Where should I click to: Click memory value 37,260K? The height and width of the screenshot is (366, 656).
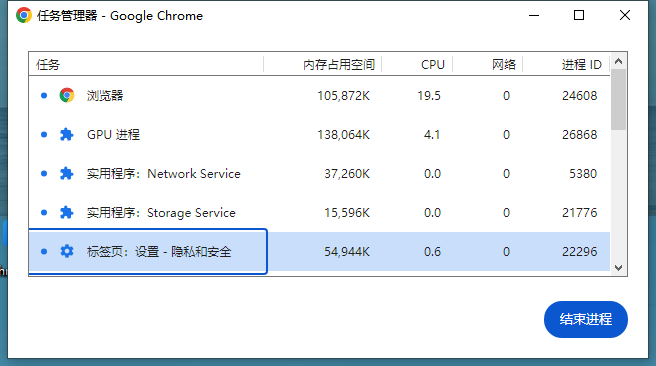coord(347,174)
